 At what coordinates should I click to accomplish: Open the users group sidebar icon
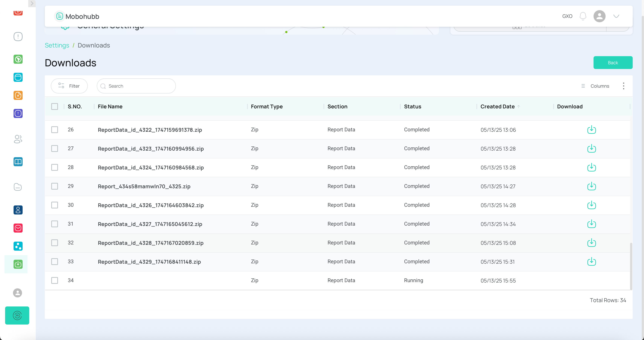(18, 139)
